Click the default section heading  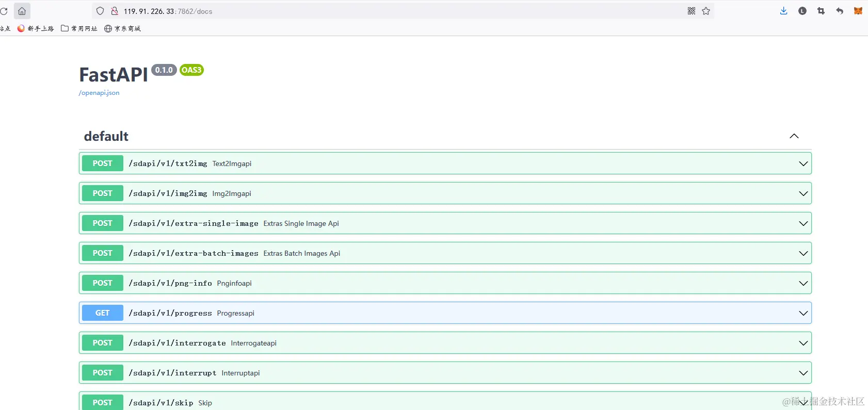(x=106, y=136)
